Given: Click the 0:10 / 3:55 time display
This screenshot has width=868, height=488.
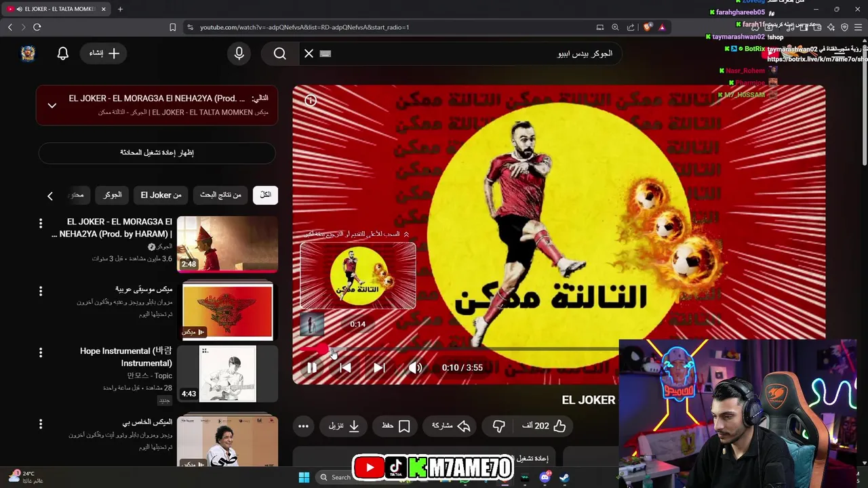Looking at the screenshot, I should point(462,367).
